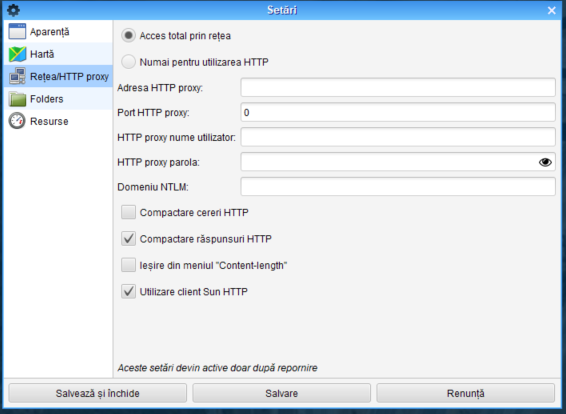Image resolution: width=566 pixels, height=414 pixels.
Task: Click Salvează și închide button
Action: (97, 393)
